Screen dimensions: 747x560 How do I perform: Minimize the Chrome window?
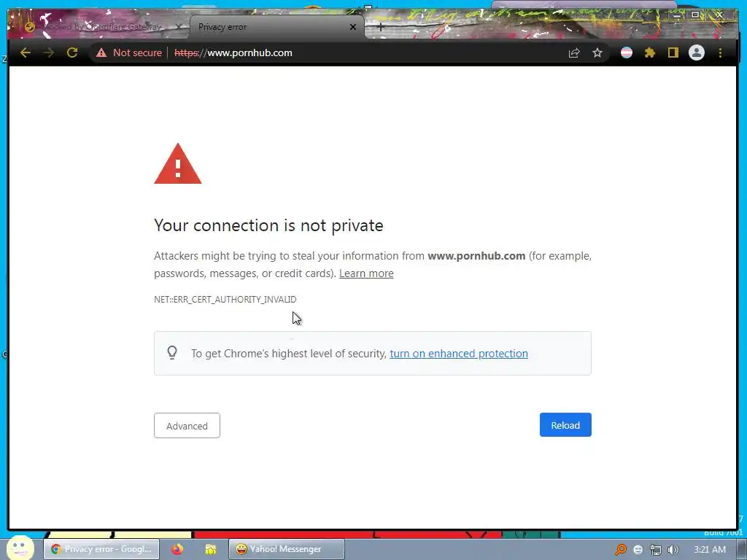tap(677, 15)
